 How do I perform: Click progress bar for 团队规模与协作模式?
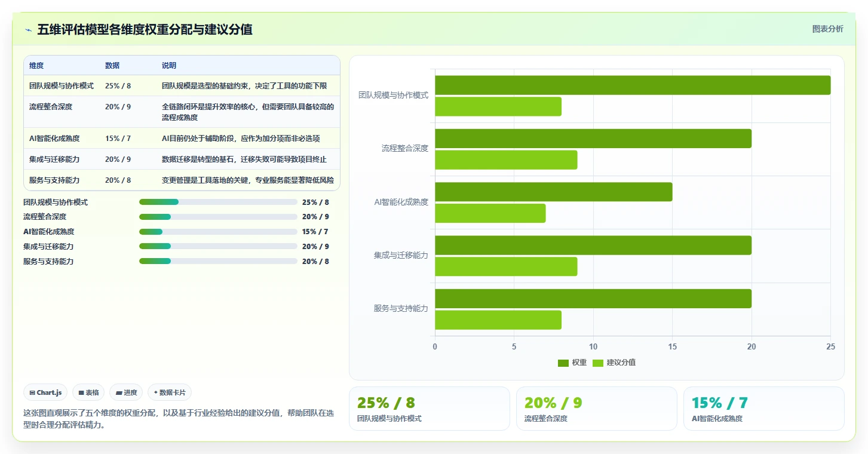coord(218,202)
